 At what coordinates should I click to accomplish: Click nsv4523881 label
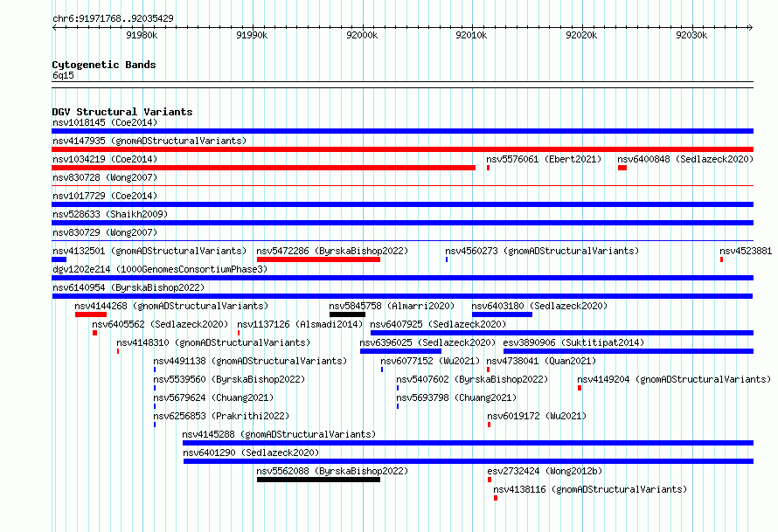[x=746, y=251]
